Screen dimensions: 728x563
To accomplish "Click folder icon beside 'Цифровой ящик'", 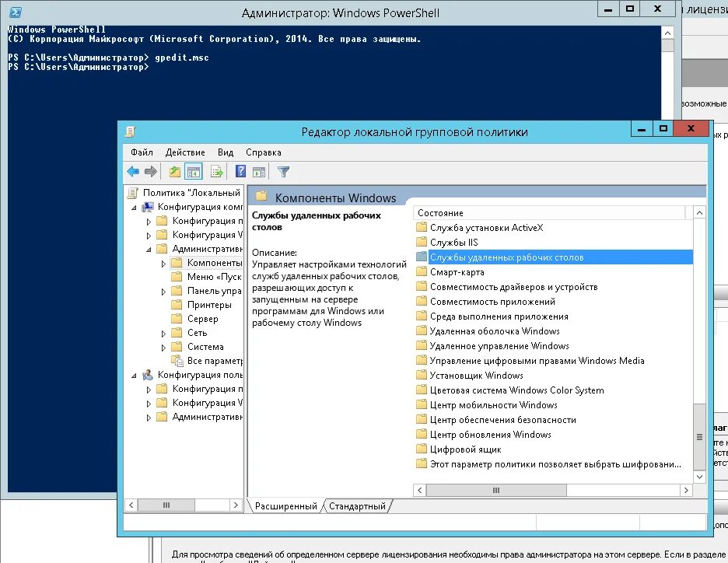I will tap(422, 449).
